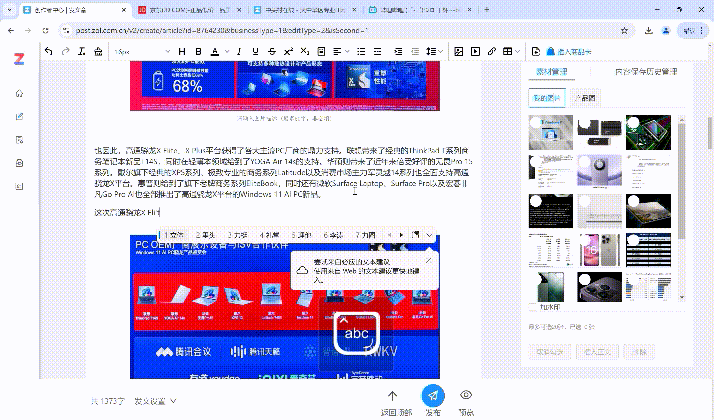Increase paragraph indent

(398, 51)
